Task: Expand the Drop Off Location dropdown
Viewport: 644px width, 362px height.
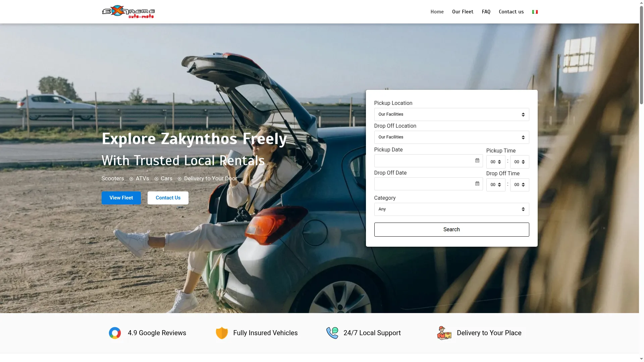Action: tap(451, 137)
